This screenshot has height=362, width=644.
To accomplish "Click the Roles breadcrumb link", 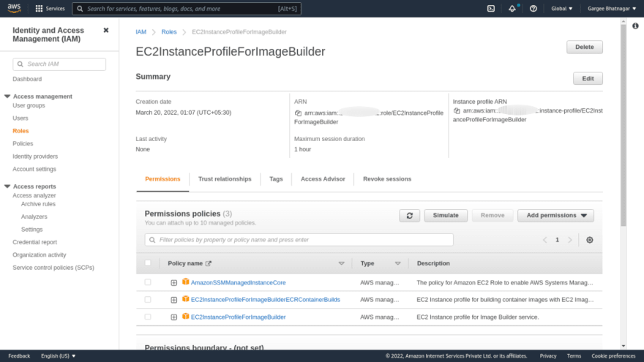I will [169, 31].
